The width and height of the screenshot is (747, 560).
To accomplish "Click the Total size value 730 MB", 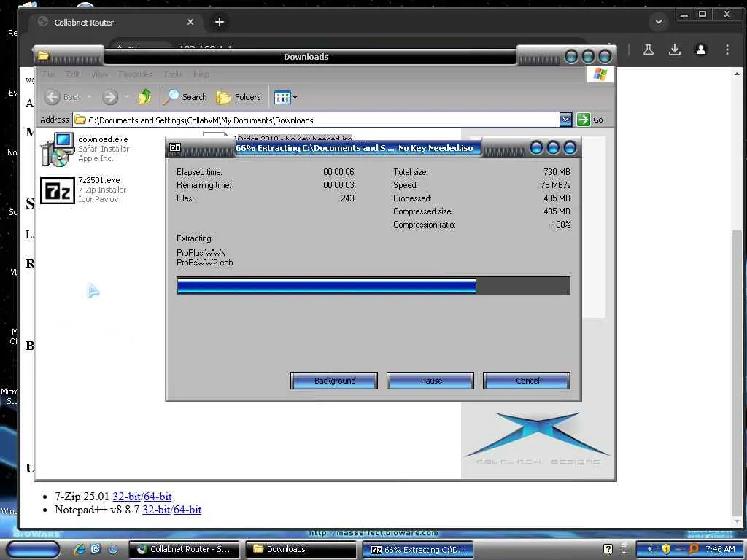I will point(557,172).
